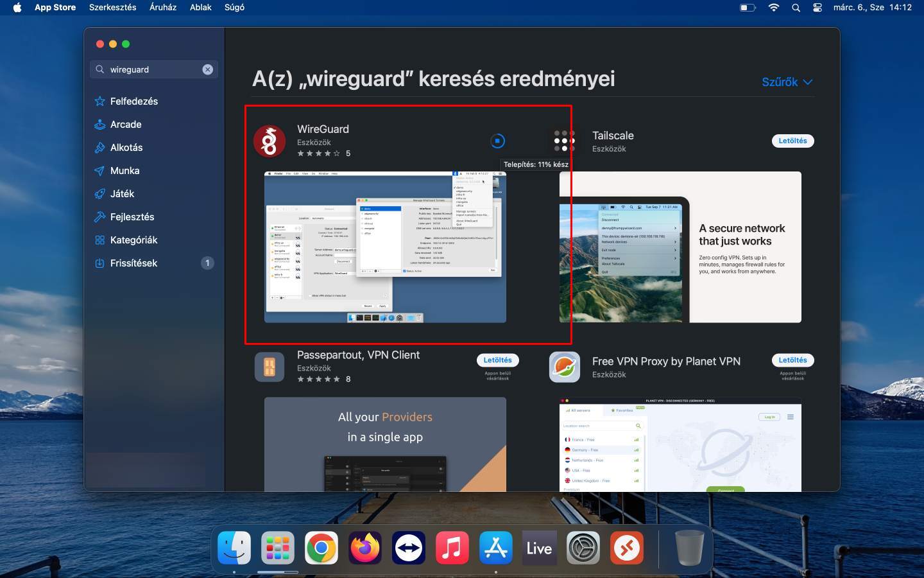Screen dimensions: 924x578
Task: Show date and time panel
Action: coord(873,8)
